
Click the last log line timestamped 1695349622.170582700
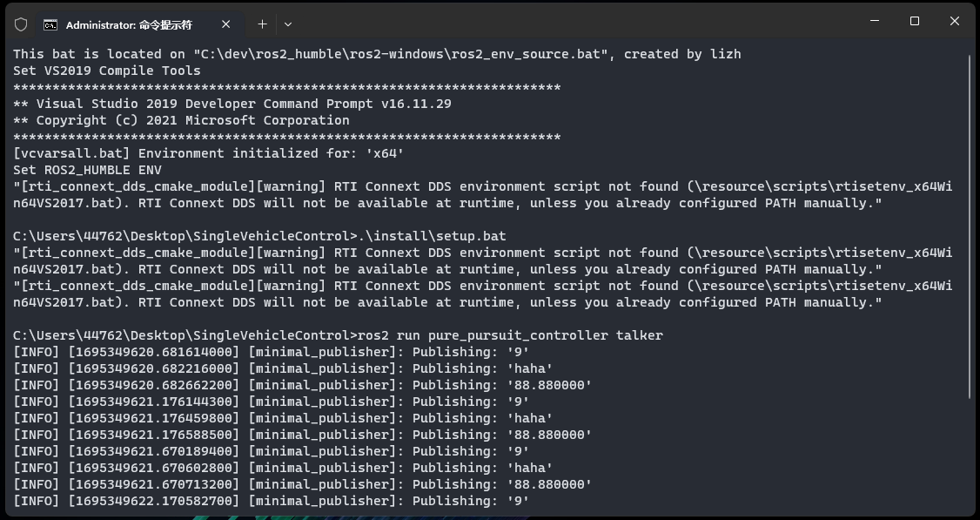point(271,501)
